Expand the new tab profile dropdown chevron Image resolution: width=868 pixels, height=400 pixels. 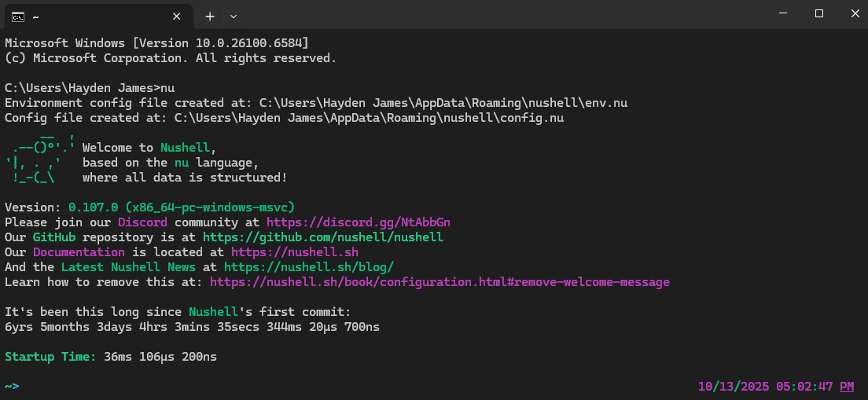point(234,16)
